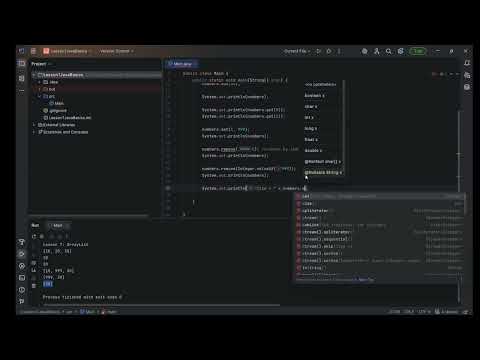
Task: Switch to the Main tab in the Run panel
Action: pos(57,225)
